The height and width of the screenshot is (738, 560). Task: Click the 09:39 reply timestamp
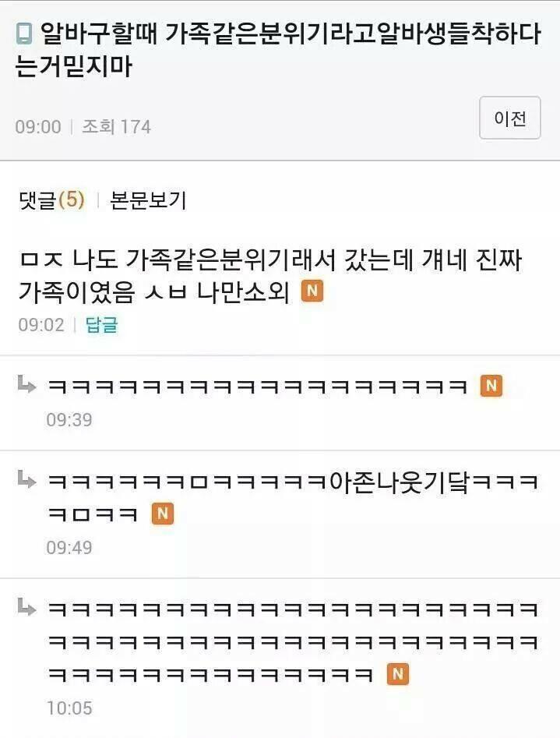[69, 419]
